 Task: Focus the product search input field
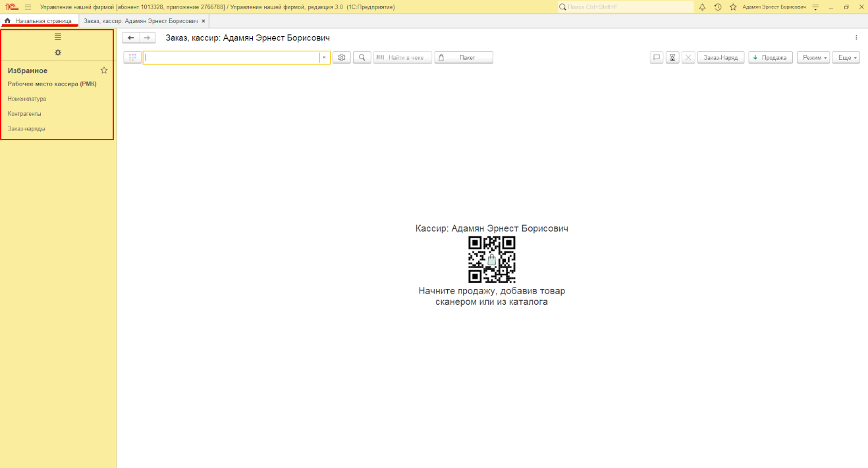coord(232,58)
